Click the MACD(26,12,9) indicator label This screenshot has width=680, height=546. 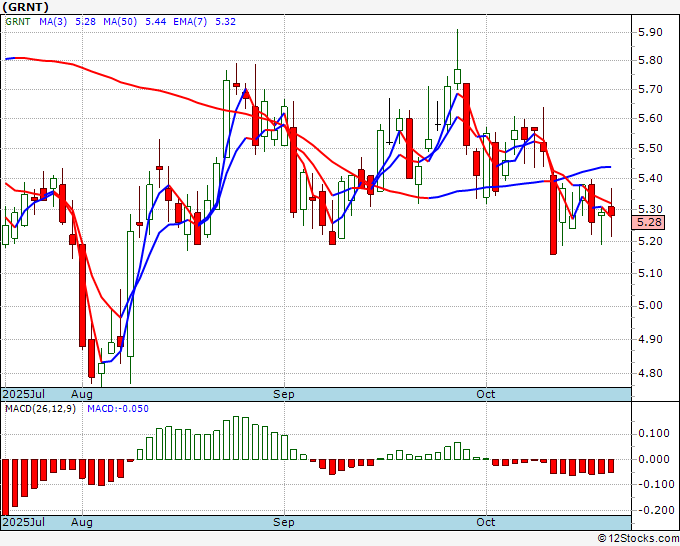pos(40,409)
